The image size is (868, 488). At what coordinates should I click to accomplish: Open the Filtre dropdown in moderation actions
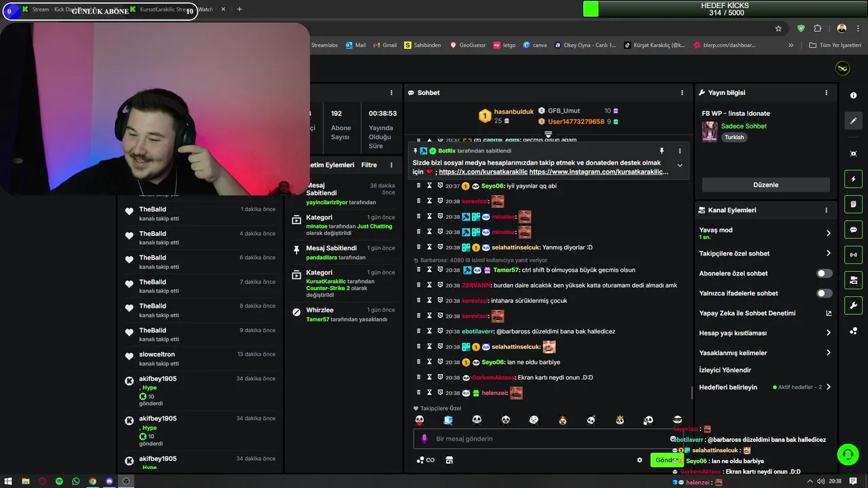click(369, 165)
